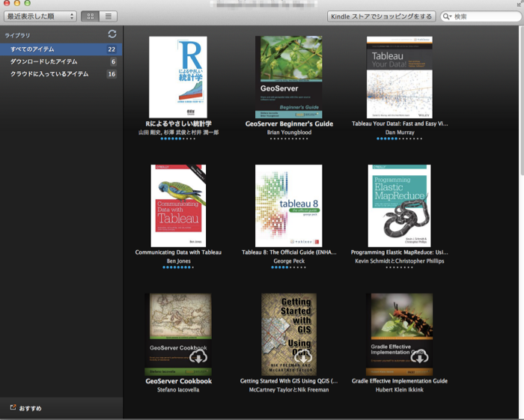Click the vertical scrollbar of the library
524x420 pixels.
click(x=522, y=100)
